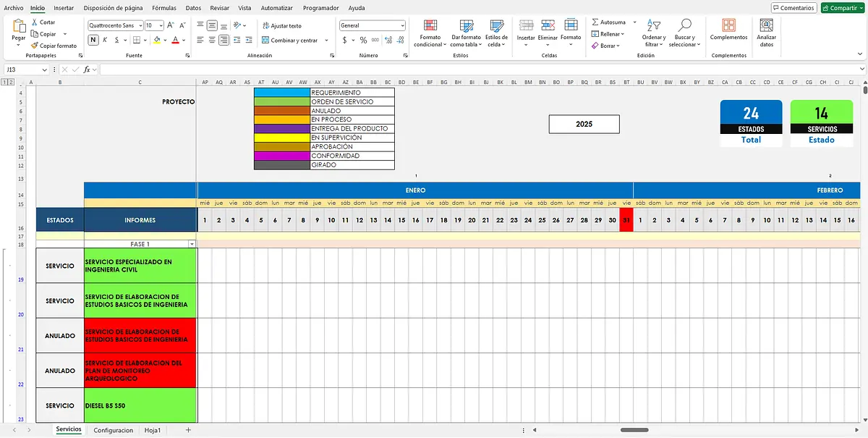868x438 pixels.
Task: Toggle outline level 2 button
Action: click(x=10, y=83)
